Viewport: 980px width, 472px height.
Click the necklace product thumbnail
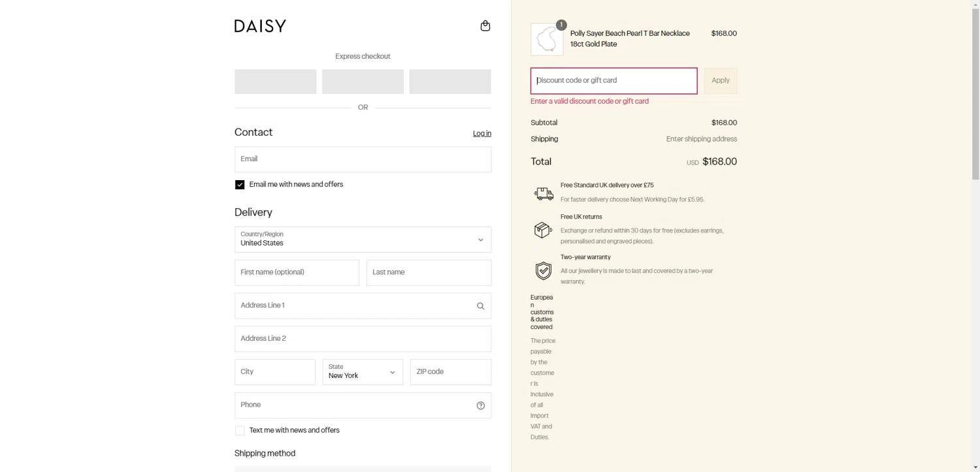[x=547, y=40]
